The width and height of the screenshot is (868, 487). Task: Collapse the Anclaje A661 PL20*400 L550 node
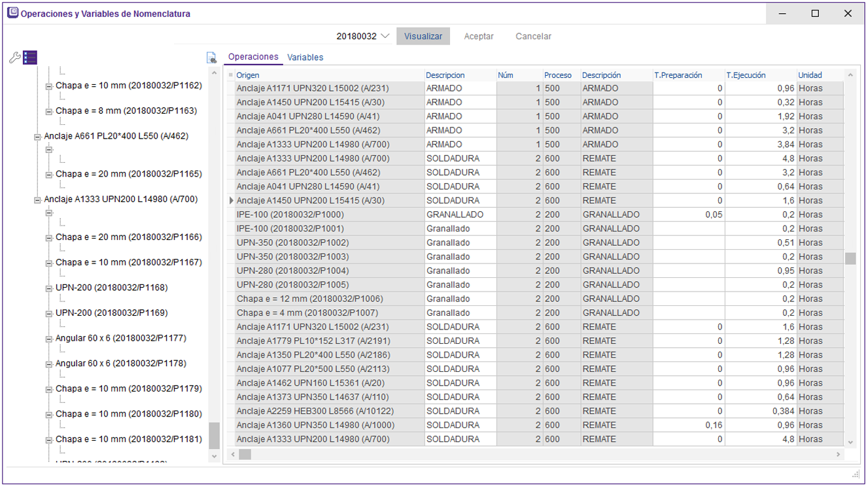coord(37,137)
